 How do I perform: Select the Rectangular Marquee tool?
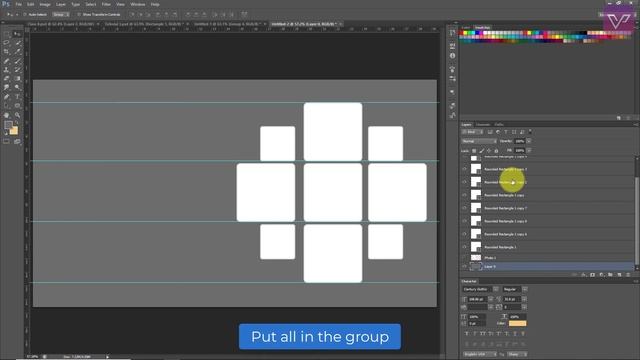coord(7,34)
